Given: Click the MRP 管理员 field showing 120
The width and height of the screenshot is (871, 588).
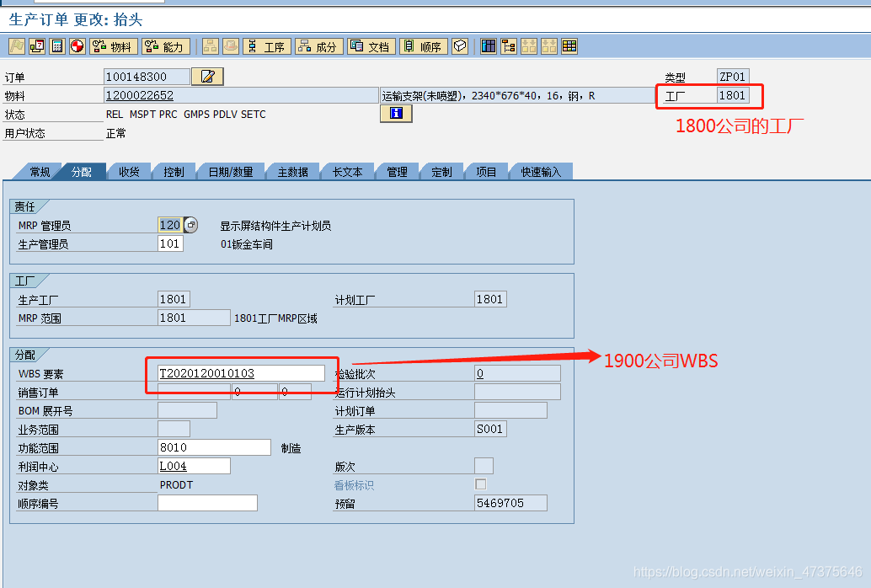Looking at the screenshot, I should pos(170,225).
